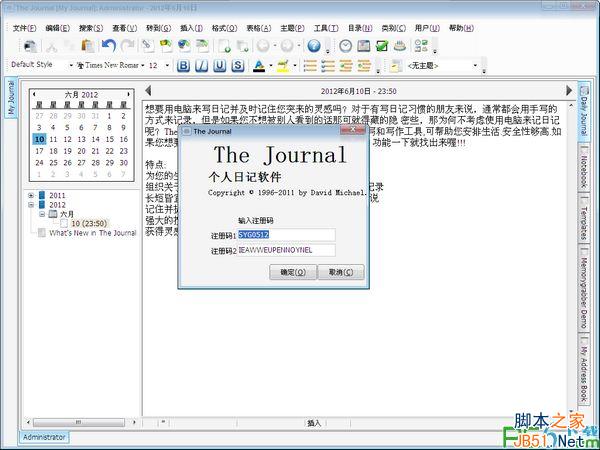Screen dimensions: 600x450
Task: Undo with the blue arrow icon
Action: (109, 46)
